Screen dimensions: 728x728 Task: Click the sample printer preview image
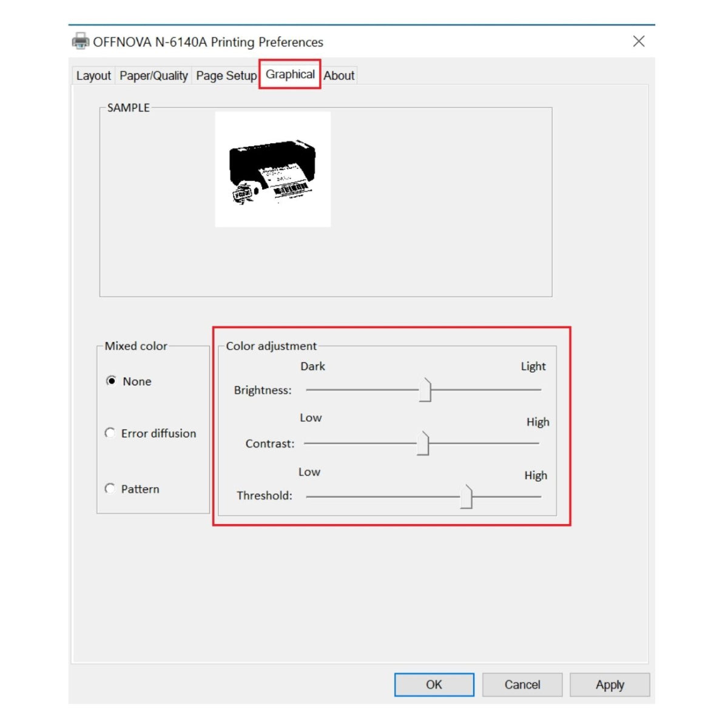pyautogui.click(x=273, y=169)
